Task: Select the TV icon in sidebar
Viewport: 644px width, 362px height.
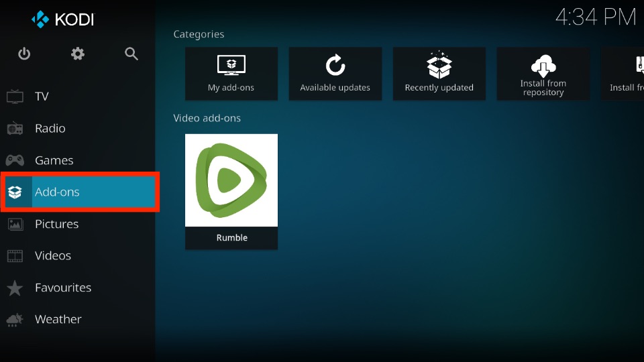Action: click(15, 97)
